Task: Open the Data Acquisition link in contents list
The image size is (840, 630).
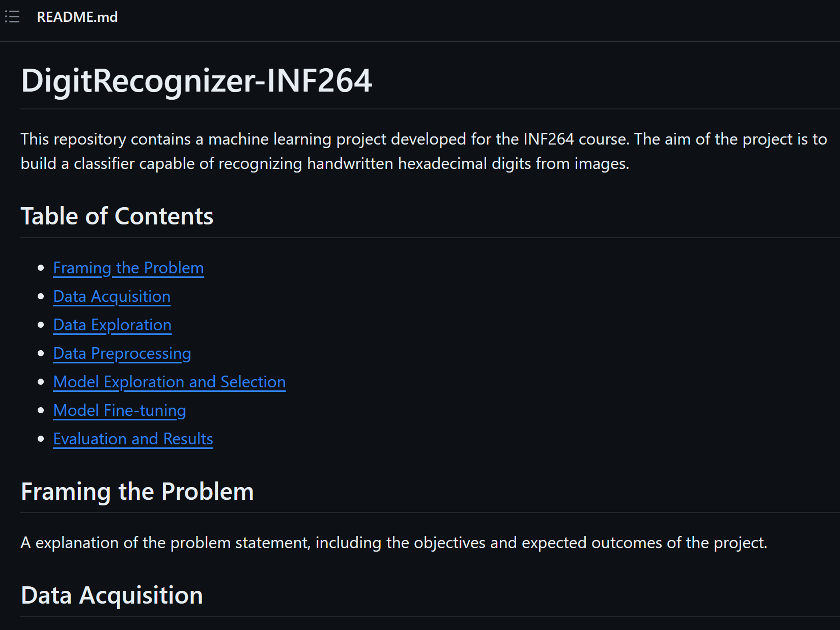Action: 112,297
